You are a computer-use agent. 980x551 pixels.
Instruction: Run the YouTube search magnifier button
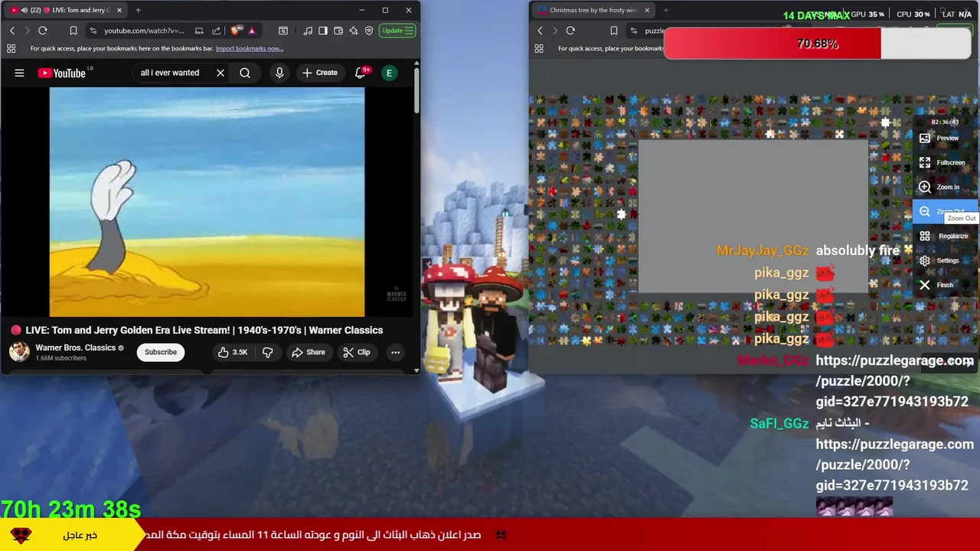[245, 73]
